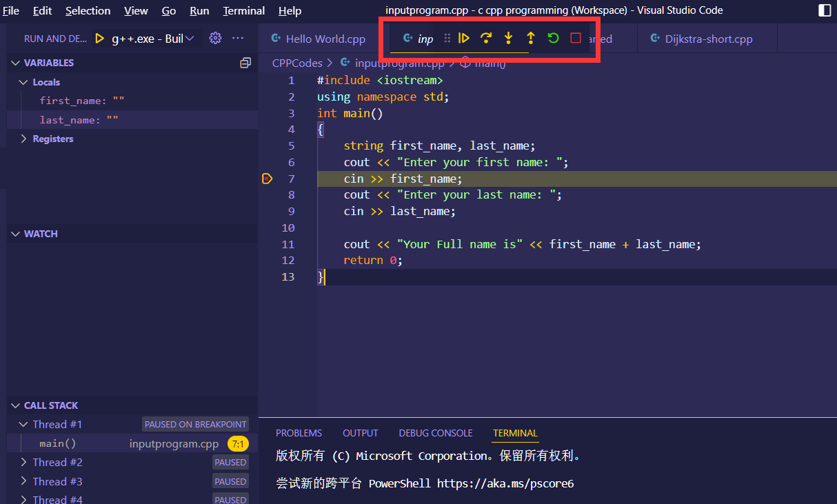Click the Step Over debug button
Image resolution: width=837 pixels, height=504 pixels.
(x=486, y=39)
